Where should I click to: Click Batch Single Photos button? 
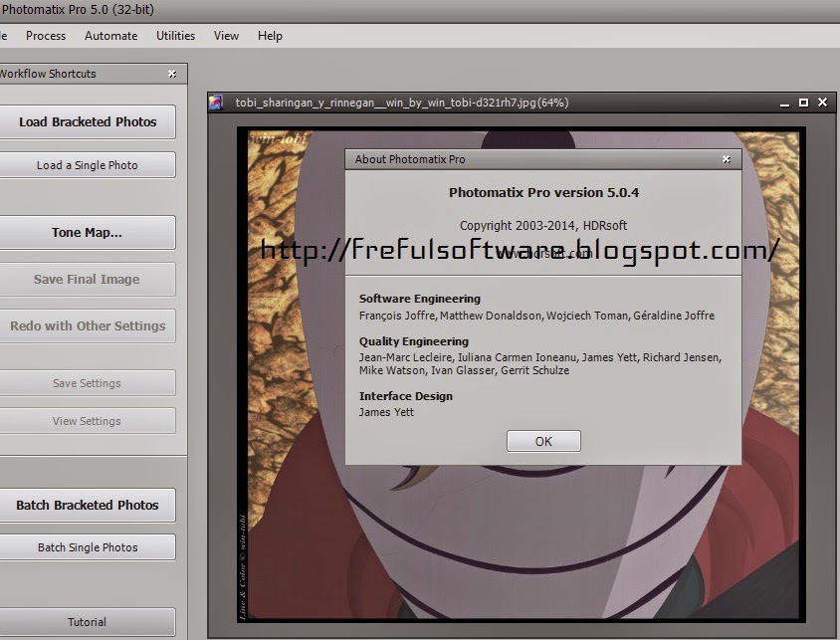[x=88, y=547]
